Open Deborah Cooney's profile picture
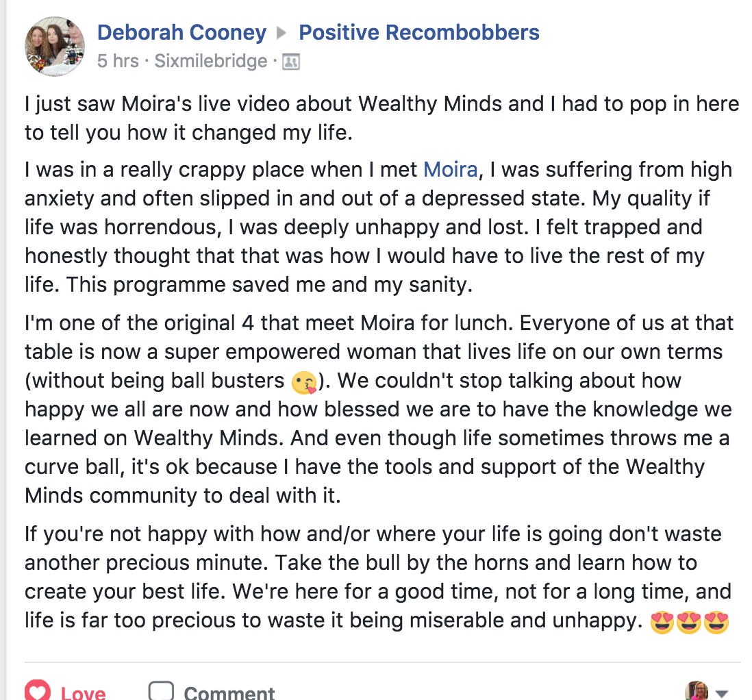This screenshot has height=700, width=752. coord(55,47)
